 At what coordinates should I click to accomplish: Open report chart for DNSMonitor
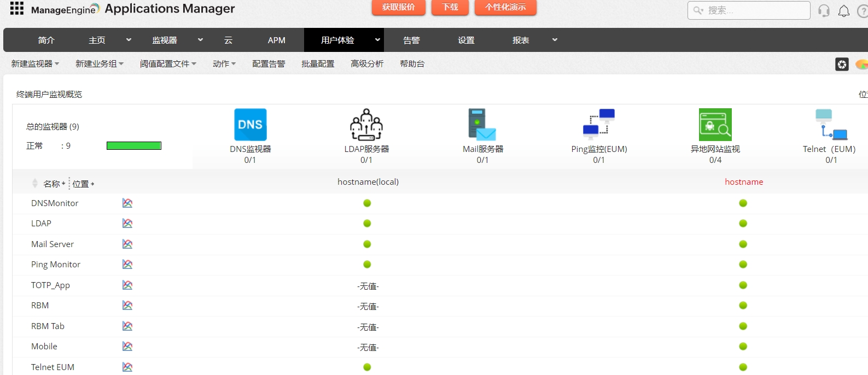127,203
